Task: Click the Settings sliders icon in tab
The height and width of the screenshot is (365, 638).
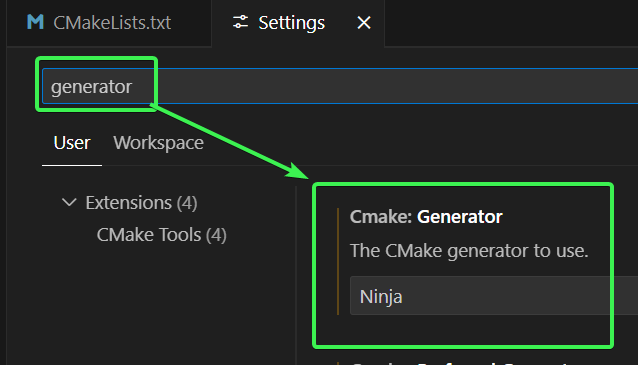Action: pos(240,22)
